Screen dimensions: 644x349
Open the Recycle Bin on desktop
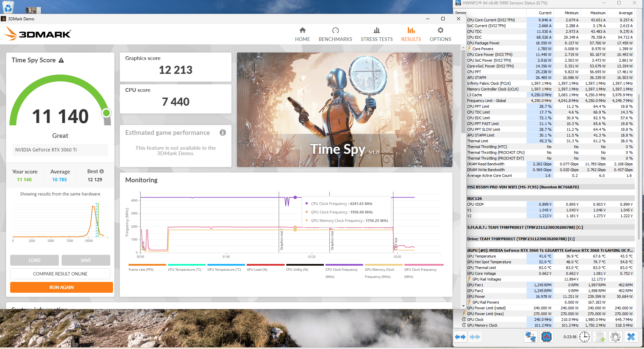tap(8, 7)
